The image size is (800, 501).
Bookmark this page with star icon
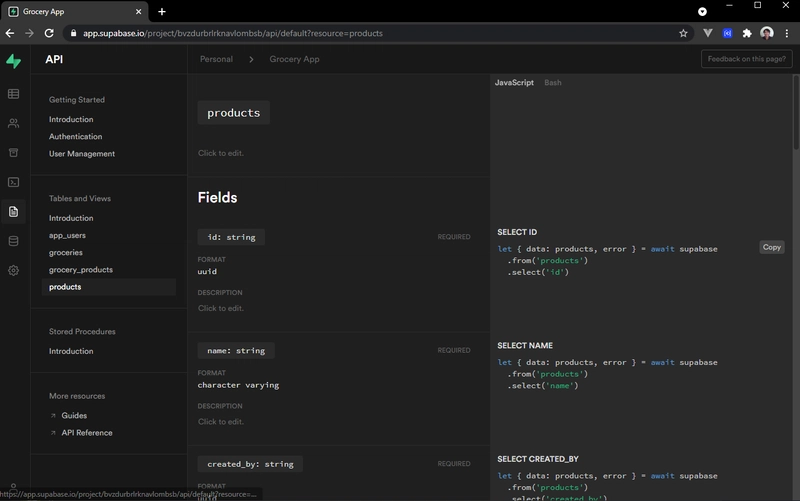click(x=683, y=33)
